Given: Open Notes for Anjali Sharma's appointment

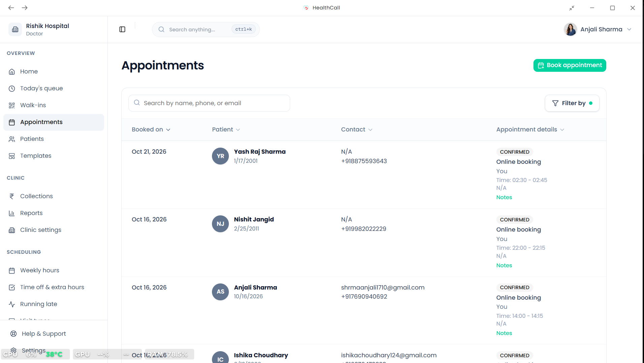Looking at the screenshot, I should coord(504,333).
